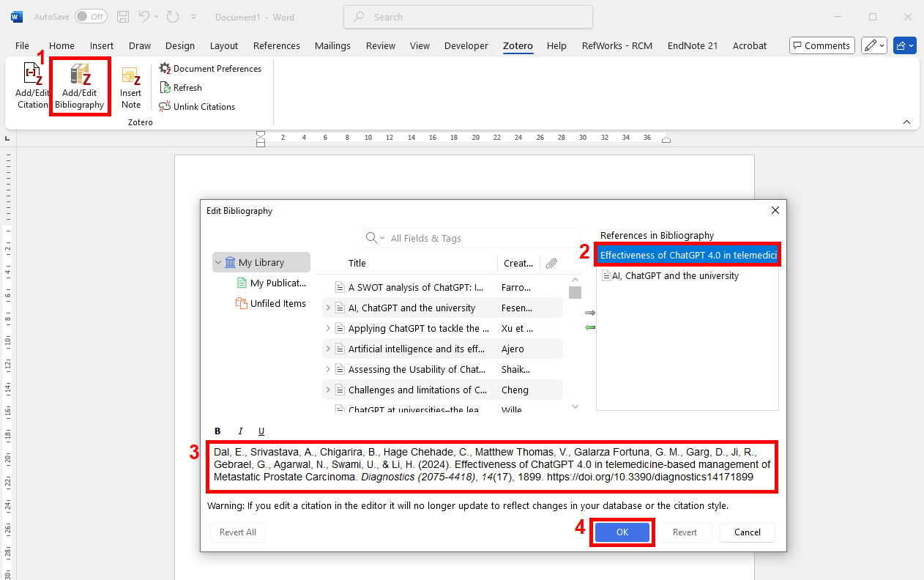Image resolution: width=924 pixels, height=580 pixels.
Task: Expand the 'AI, ChatGPT and the university' item
Action: (x=328, y=308)
